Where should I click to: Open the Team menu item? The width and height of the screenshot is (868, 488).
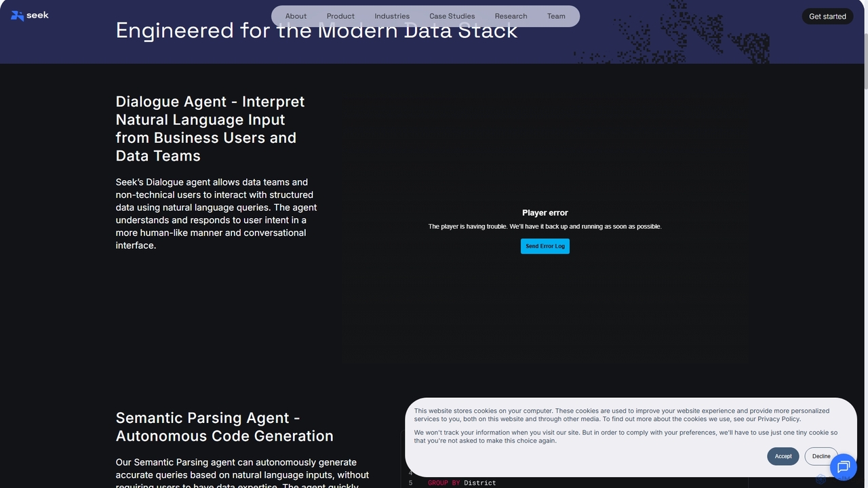(x=556, y=16)
